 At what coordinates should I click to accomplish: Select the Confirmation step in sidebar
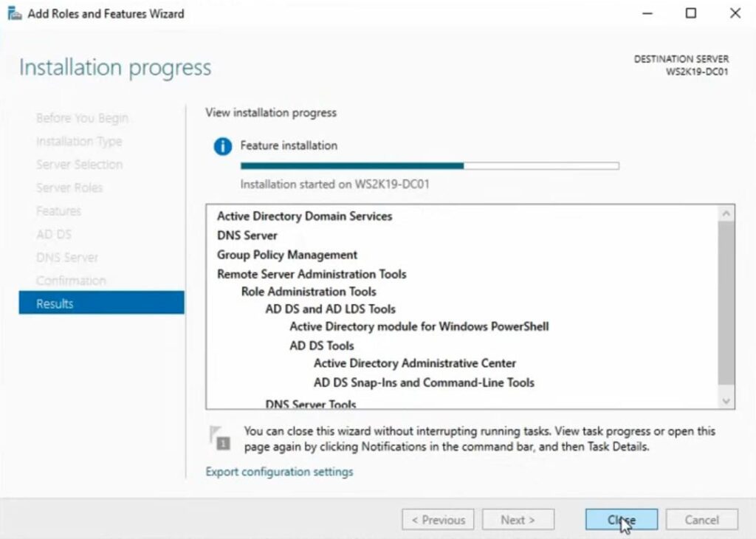click(71, 281)
